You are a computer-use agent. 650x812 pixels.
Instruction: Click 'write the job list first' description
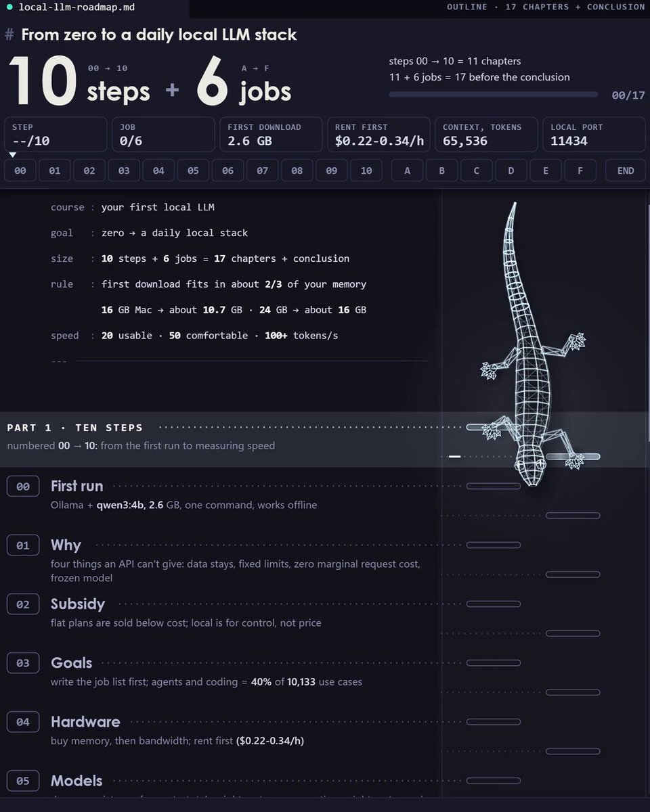(207, 681)
